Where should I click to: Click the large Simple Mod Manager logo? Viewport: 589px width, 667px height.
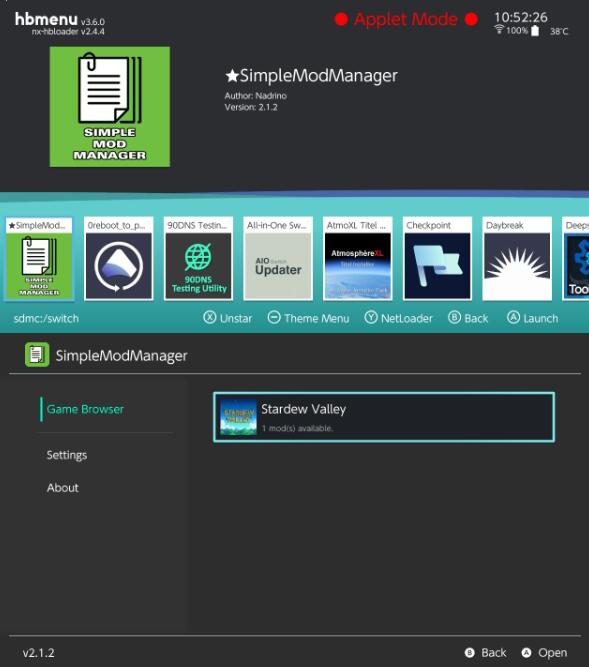click(x=110, y=107)
